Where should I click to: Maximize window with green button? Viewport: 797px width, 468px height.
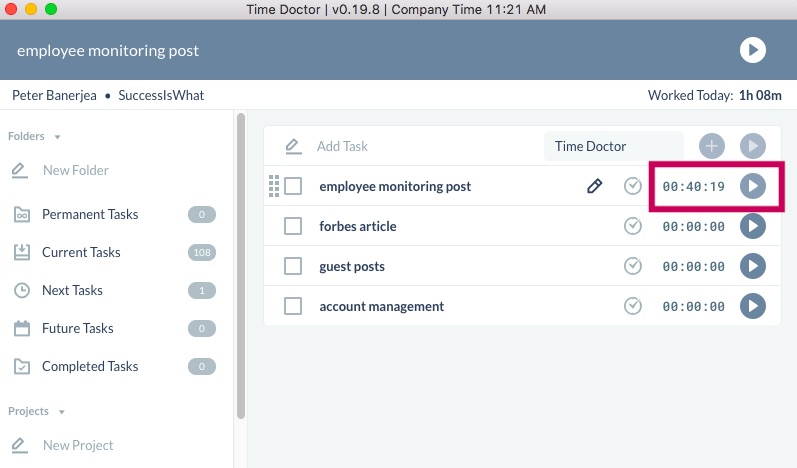click(51, 9)
